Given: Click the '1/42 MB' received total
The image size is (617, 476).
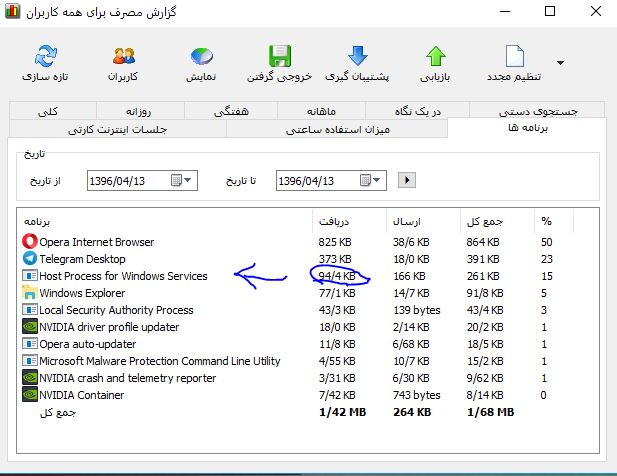Looking at the screenshot, I should [x=343, y=412].
